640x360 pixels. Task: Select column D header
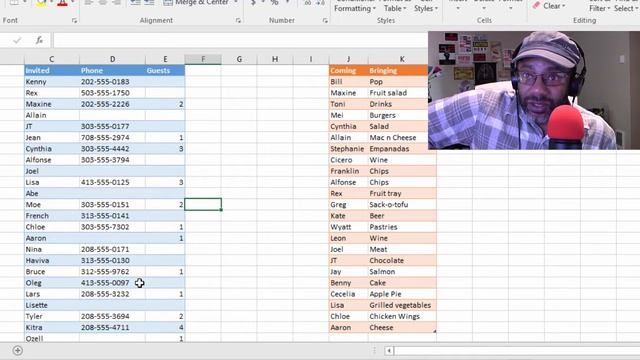click(x=112, y=59)
